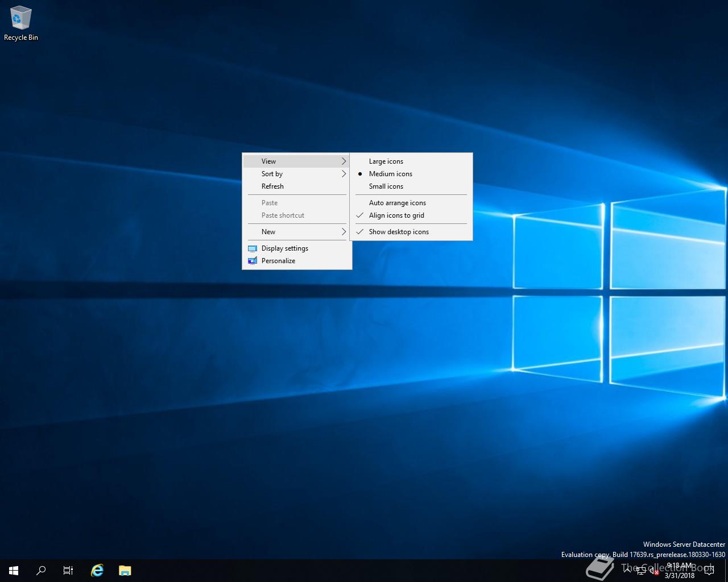Enable Auto arrange icons

coord(411,203)
